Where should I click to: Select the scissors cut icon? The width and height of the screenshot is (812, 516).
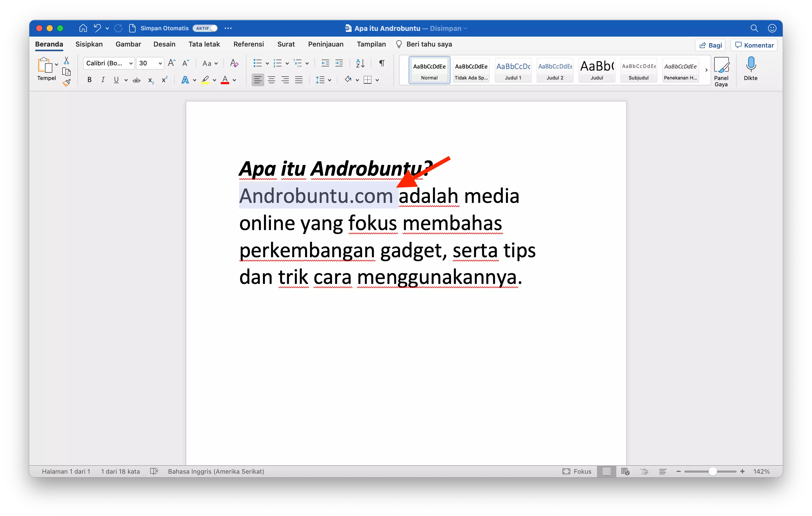(x=66, y=60)
